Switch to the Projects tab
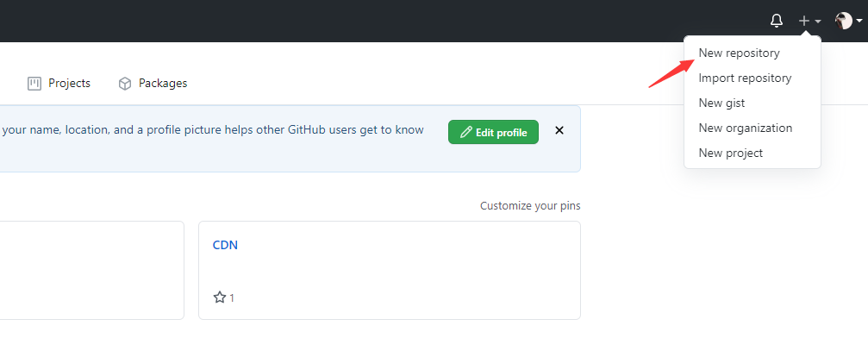Viewport: 868px width, 357px height. click(x=59, y=84)
